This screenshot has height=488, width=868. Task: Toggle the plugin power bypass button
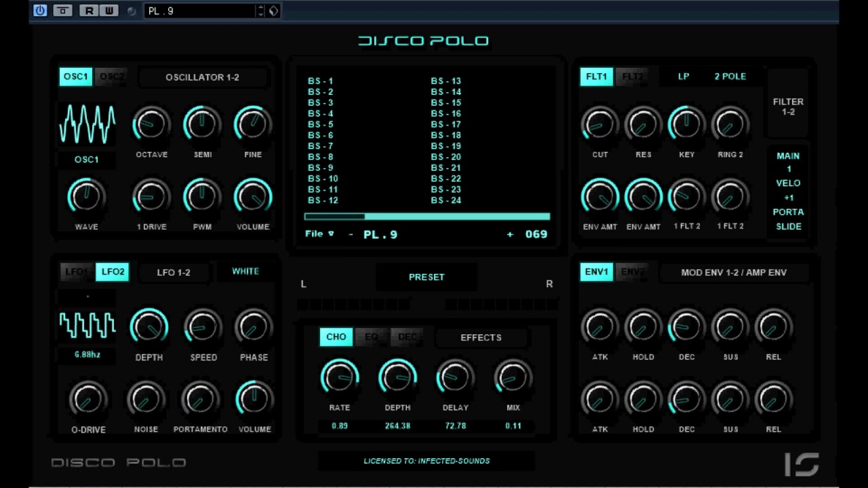(41, 11)
